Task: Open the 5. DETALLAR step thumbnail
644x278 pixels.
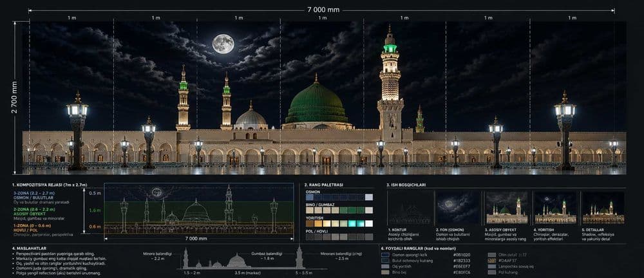Action: click(x=603, y=207)
